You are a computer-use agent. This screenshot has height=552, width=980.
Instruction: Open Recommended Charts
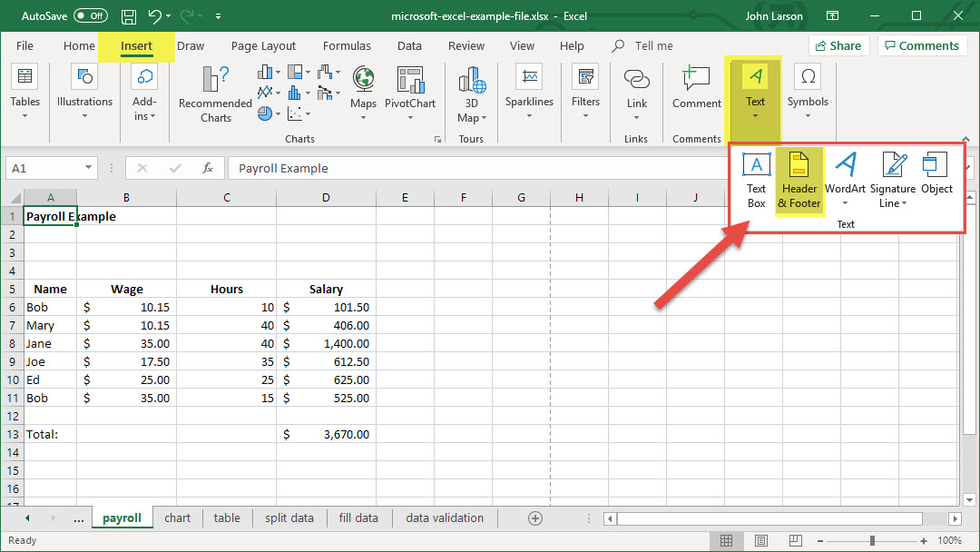coord(216,94)
